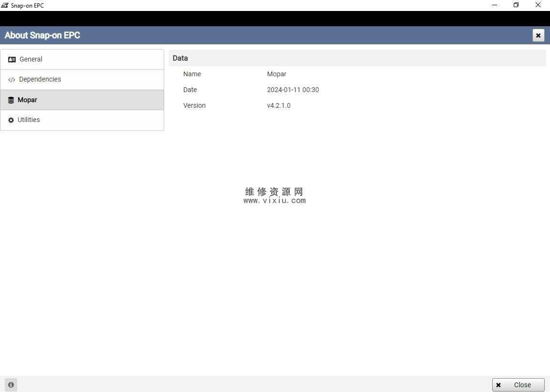The height and width of the screenshot is (392, 550).
Task: Minimize the Snap-on EPC window
Action: (495, 5)
